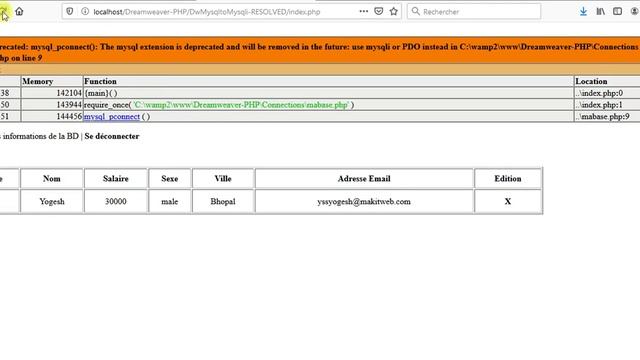This screenshot has width=640, height=360.
Task: Click the magnifier icon in the search box
Action: pyautogui.click(x=416, y=11)
